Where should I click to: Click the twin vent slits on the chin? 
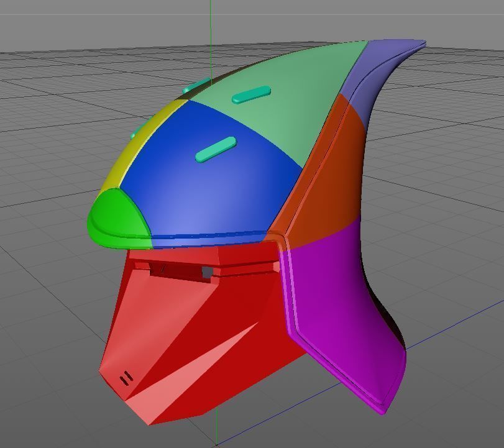pyautogui.click(x=126, y=378)
